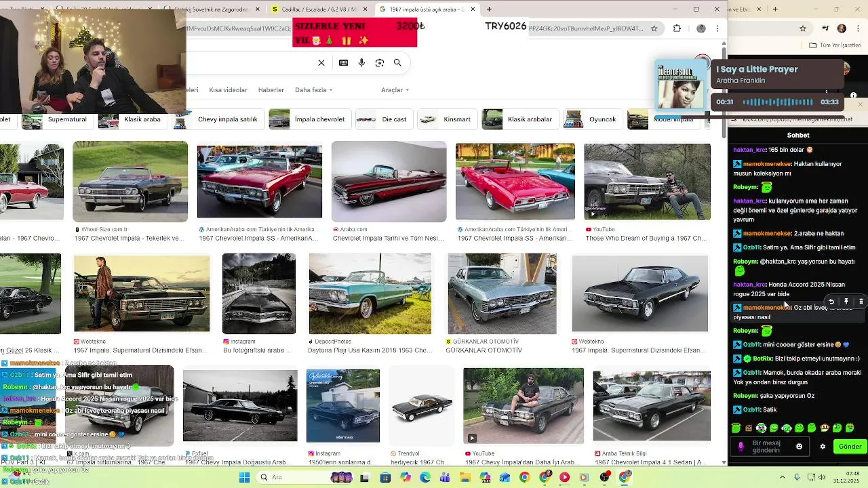The height and width of the screenshot is (488, 868).
Task: Open profile avatar in right Chrome window
Action: pos(842,28)
